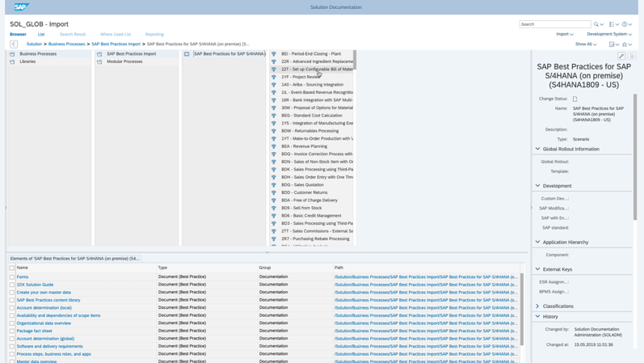Open the Import dropdown menu
Viewport: 644px width, 363px height.
(564, 34)
